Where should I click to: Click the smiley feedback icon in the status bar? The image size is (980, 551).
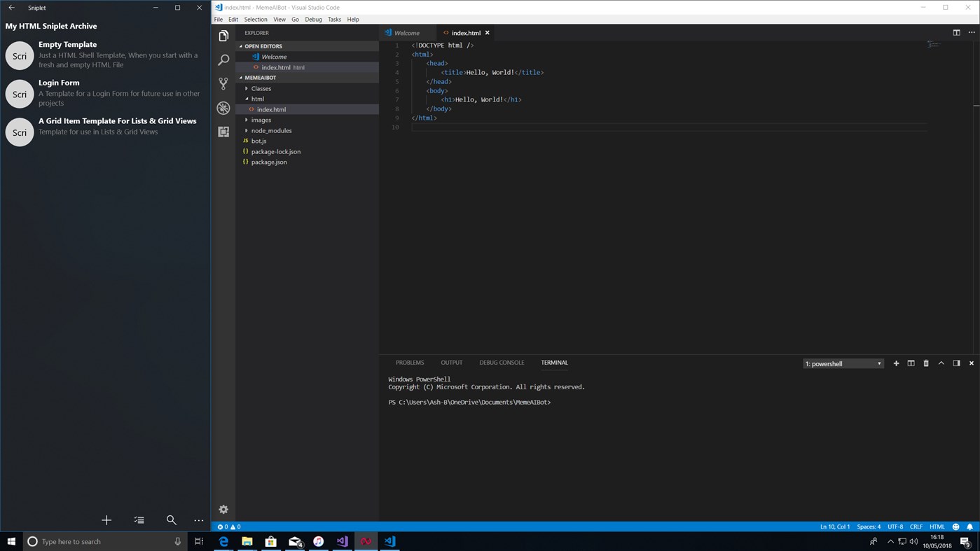[x=956, y=526]
